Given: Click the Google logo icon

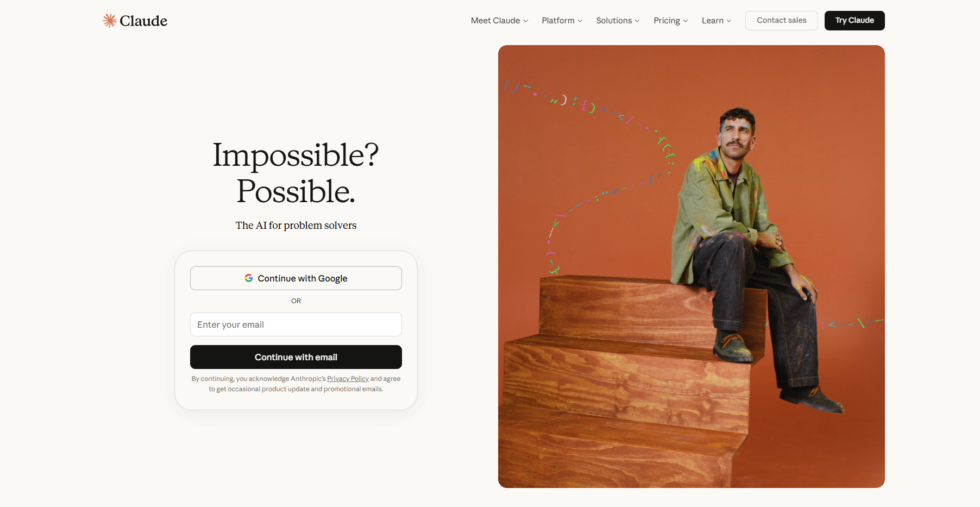Looking at the screenshot, I should (x=249, y=278).
